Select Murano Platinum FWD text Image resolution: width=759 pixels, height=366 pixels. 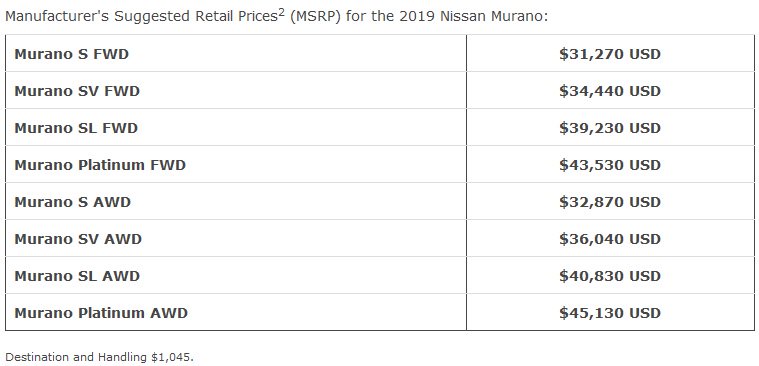[x=100, y=165]
